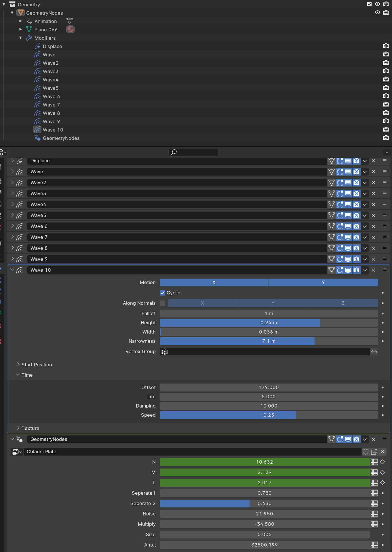Screen dimensions: 392x552
Task: Toggle Motion X direction button
Action: click(x=214, y=282)
